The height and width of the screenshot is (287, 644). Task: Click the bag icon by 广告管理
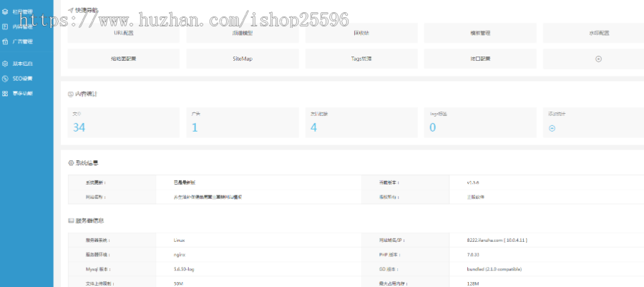point(5,42)
